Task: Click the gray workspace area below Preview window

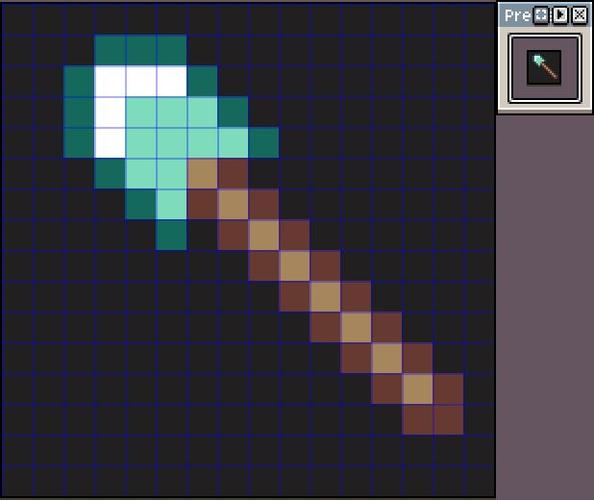Action: click(545, 303)
